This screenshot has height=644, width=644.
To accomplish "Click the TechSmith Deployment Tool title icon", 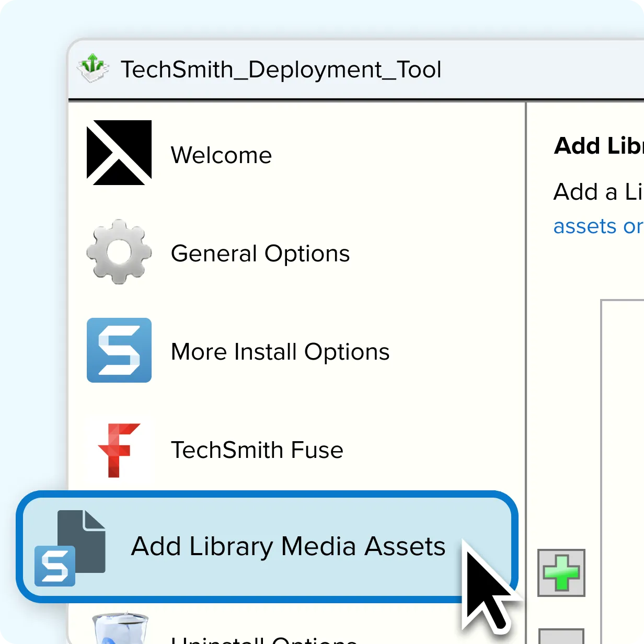I will (93, 68).
